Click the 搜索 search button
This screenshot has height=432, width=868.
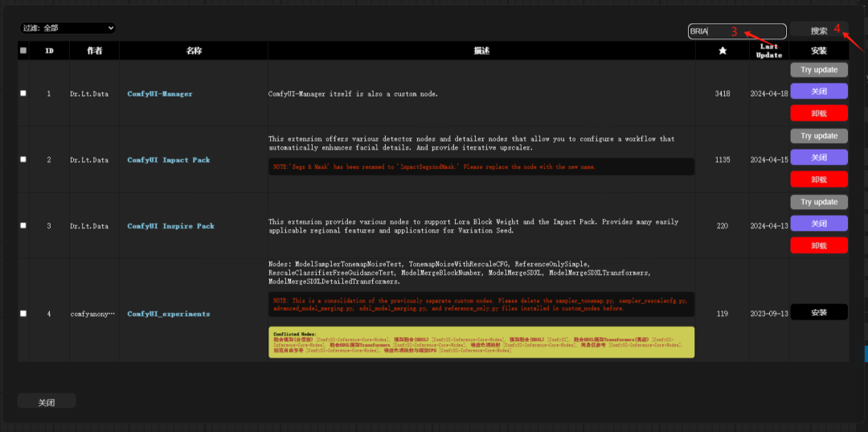[x=819, y=31]
